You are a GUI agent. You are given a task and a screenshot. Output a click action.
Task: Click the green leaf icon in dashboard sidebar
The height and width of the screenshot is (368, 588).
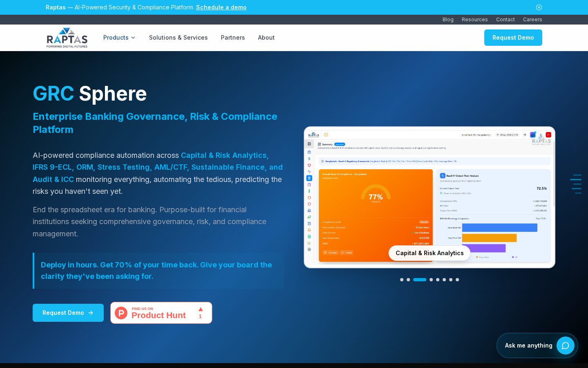[x=309, y=217]
